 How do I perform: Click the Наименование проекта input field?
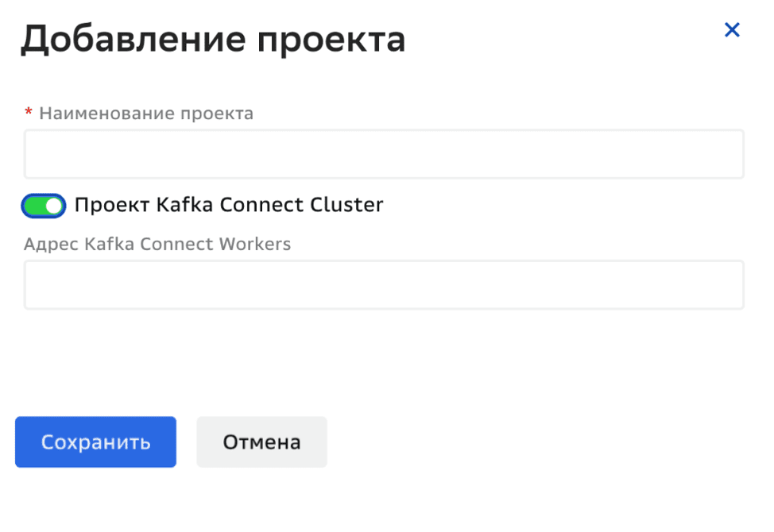[384, 153]
